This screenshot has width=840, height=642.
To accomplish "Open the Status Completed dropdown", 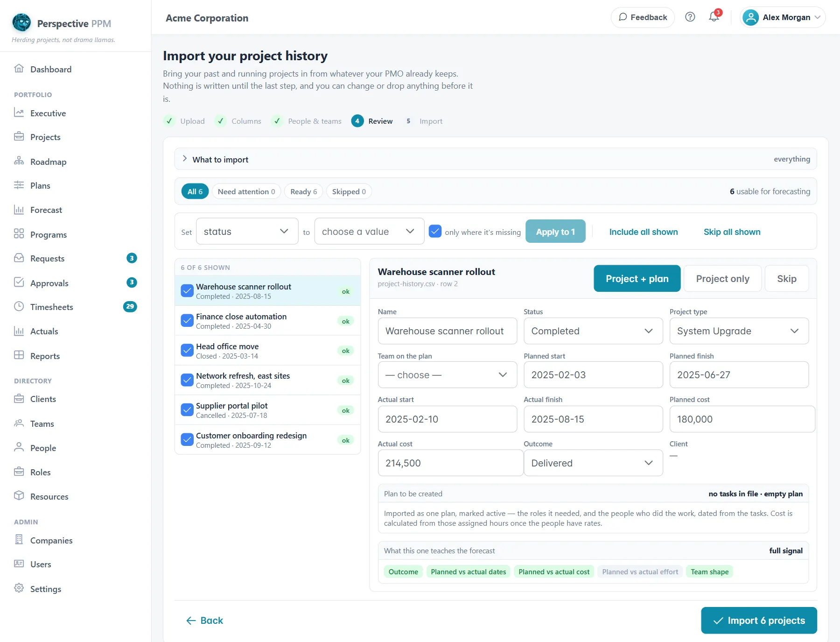I will (x=593, y=331).
